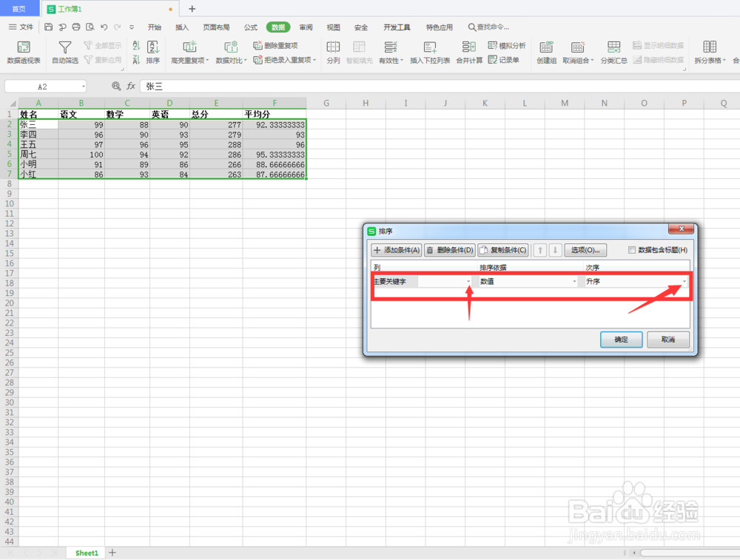
Task: Open the 数据透视表 pivot table tool
Action: pyautogui.click(x=24, y=53)
